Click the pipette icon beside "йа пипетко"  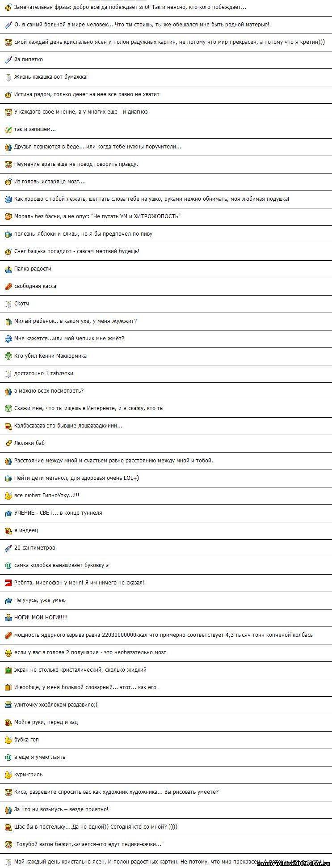tap(8, 59)
